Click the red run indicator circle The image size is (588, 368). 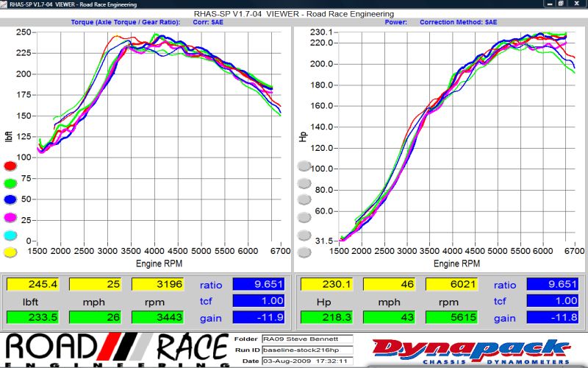(10, 166)
